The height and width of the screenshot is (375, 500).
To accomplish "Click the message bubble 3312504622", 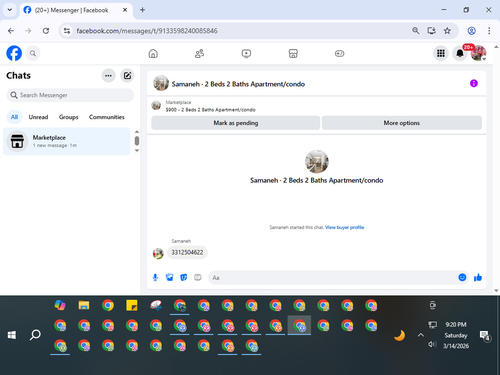I will point(187,252).
